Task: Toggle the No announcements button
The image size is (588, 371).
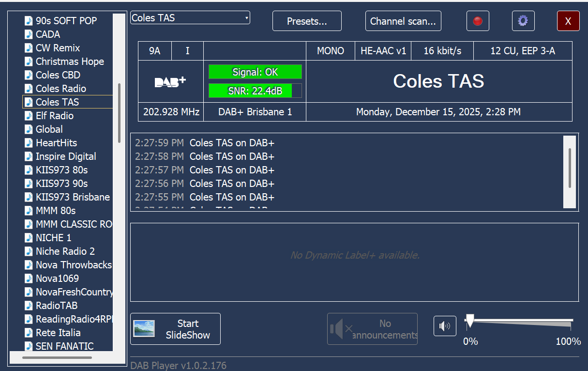Action: pos(372,329)
